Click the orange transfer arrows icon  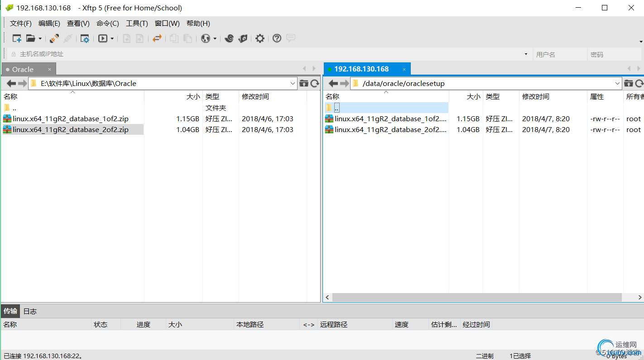[157, 38]
